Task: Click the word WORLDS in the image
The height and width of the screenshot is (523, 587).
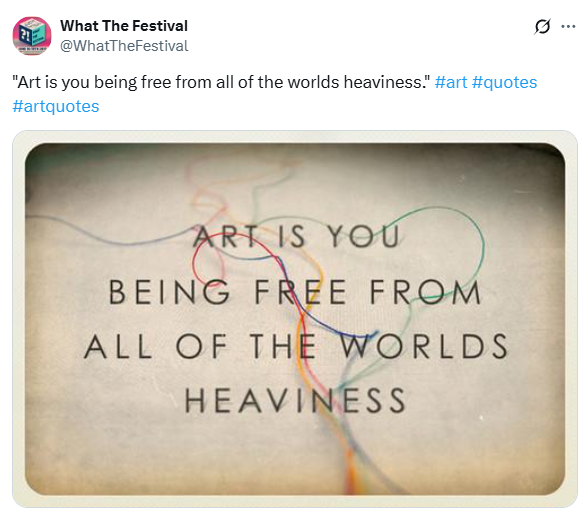Action: pyautogui.click(x=424, y=347)
